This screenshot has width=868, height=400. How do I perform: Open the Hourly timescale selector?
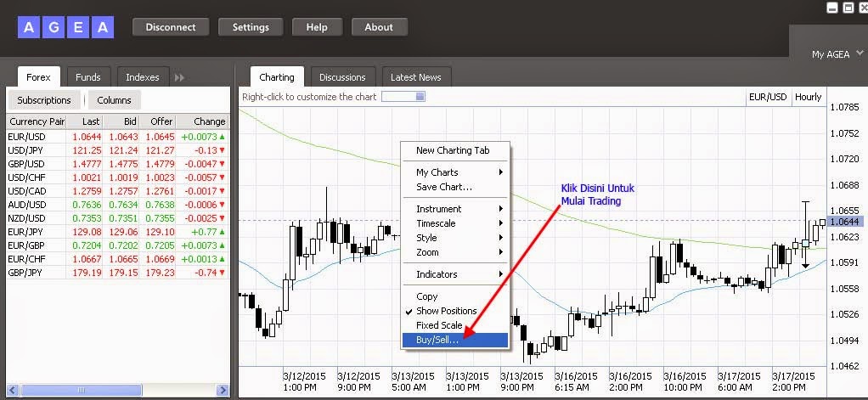tap(809, 97)
